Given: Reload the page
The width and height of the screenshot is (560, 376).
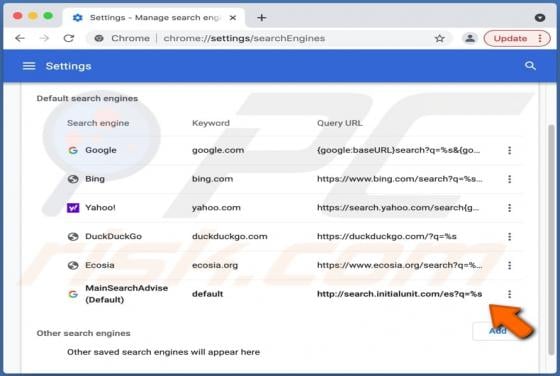Looking at the screenshot, I should click(69, 38).
